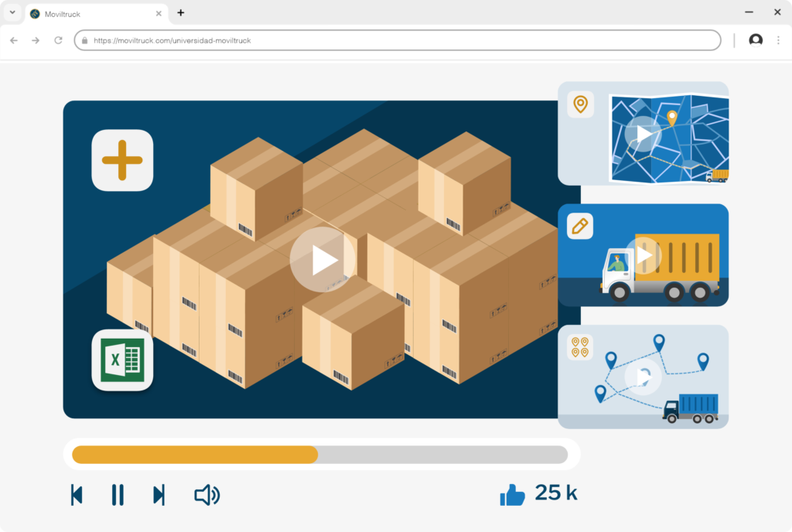792x532 pixels.
Task: Open the Excel spreadsheet icon
Action: (x=122, y=360)
